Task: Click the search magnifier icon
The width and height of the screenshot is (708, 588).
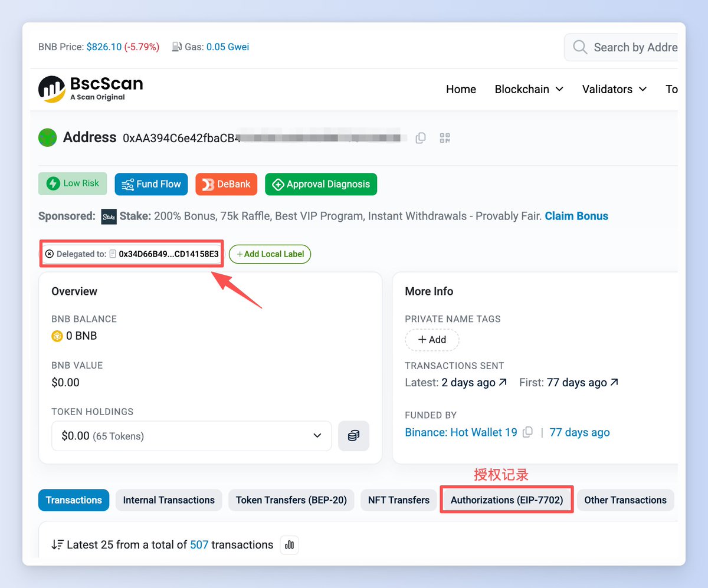Action: (580, 47)
